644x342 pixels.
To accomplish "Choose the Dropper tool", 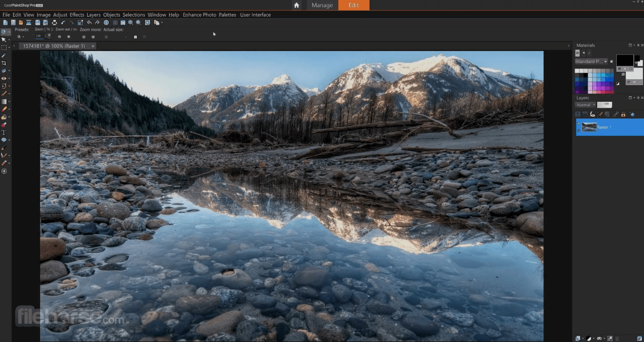I will pyautogui.click(x=4, y=55).
